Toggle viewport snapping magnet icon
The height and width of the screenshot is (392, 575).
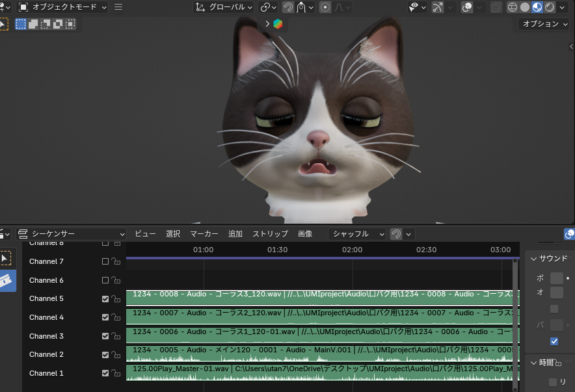coord(288,7)
